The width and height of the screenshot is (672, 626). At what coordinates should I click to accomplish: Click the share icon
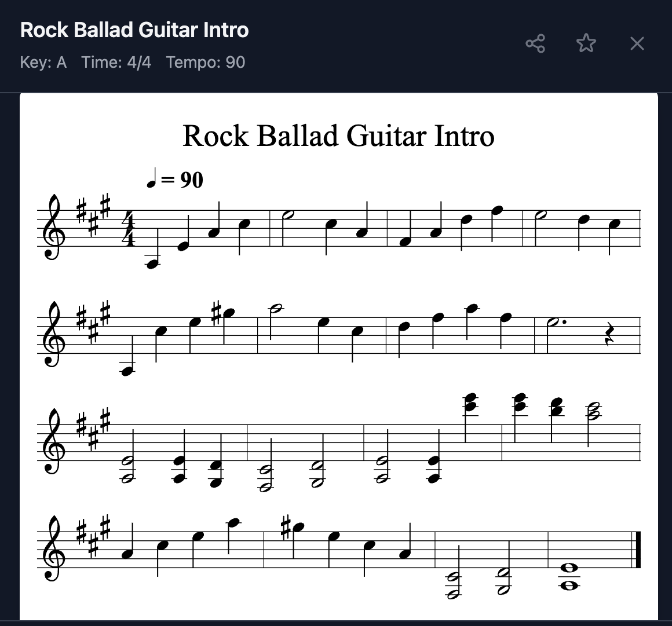click(x=535, y=43)
